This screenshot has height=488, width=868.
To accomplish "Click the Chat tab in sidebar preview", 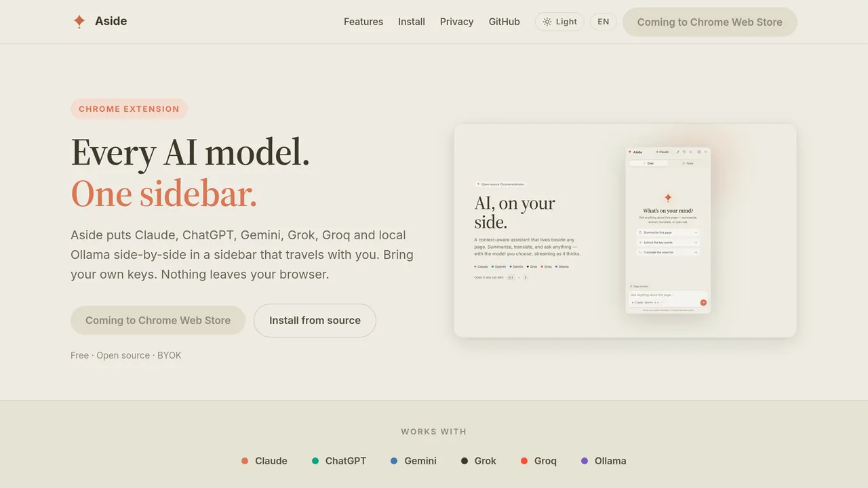I will tap(648, 163).
